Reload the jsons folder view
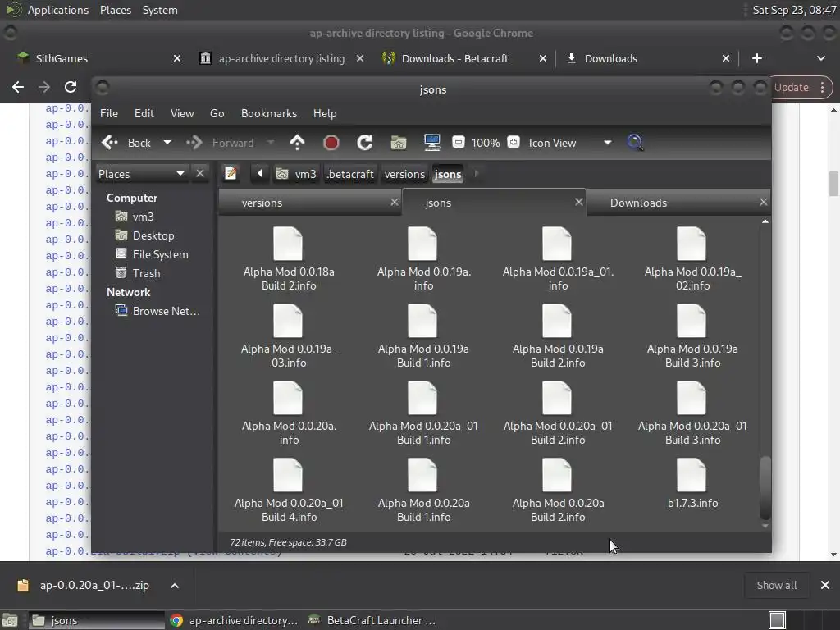Viewport: 840px width, 630px height. (x=365, y=143)
